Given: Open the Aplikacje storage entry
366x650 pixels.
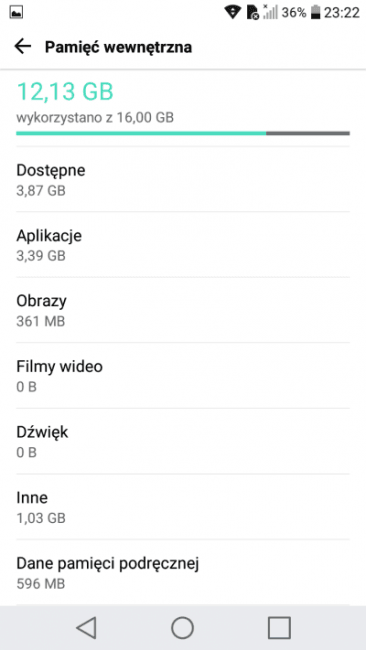Looking at the screenshot, I should pos(183,245).
